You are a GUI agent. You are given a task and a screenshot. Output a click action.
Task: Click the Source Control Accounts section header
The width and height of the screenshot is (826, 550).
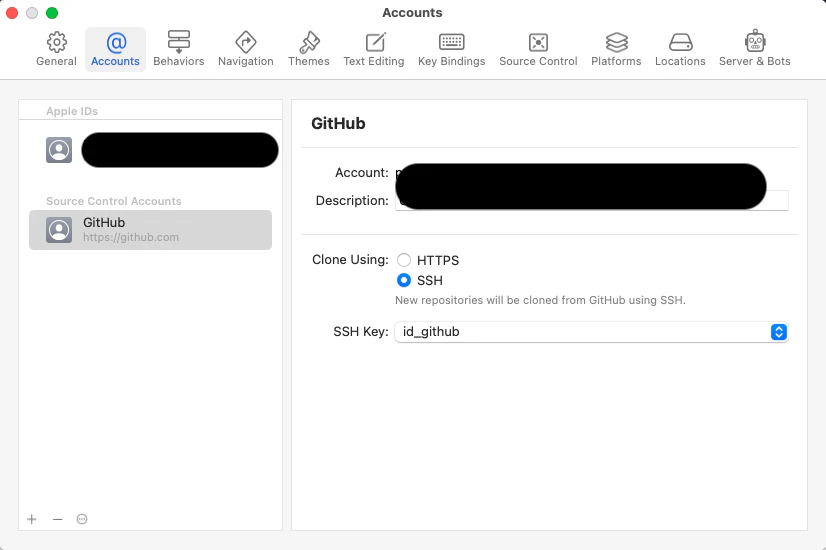114,201
